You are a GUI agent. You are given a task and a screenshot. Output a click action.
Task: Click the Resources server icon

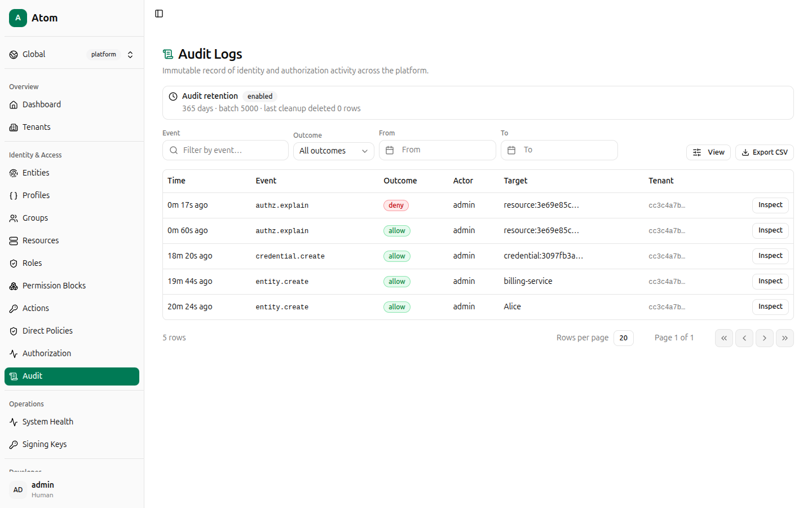[x=14, y=241]
